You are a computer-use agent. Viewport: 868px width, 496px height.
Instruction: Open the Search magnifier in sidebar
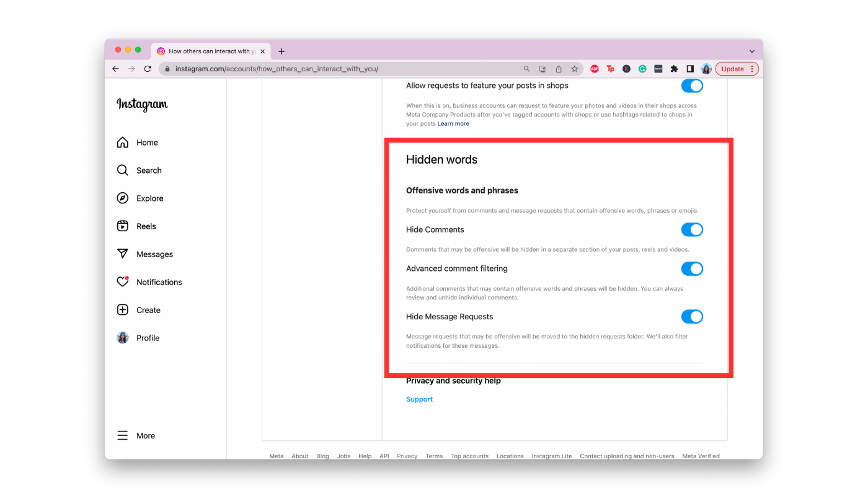click(x=123, y=170)
